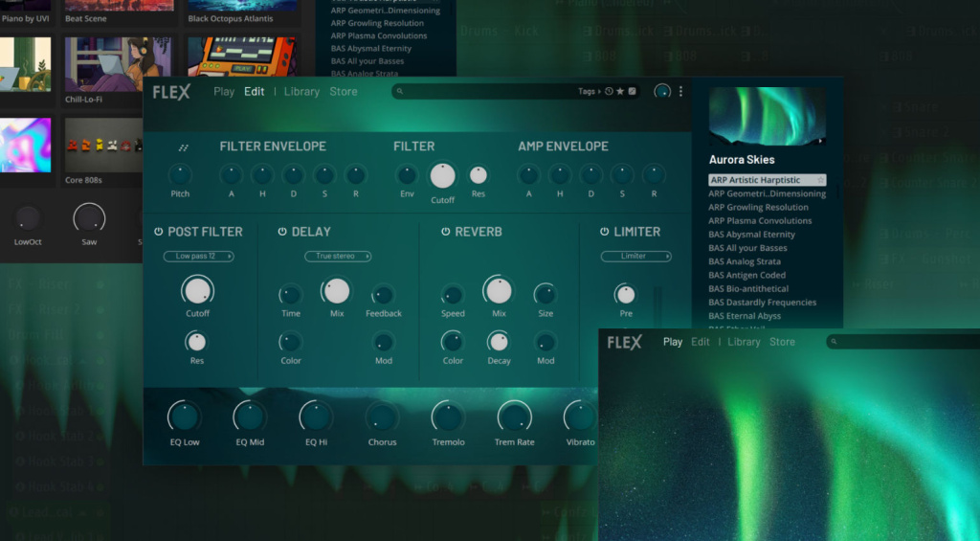The height and width of the screenshot is (541, 980).
Task: Click the Pitch knob
Action: coord(180,174)
